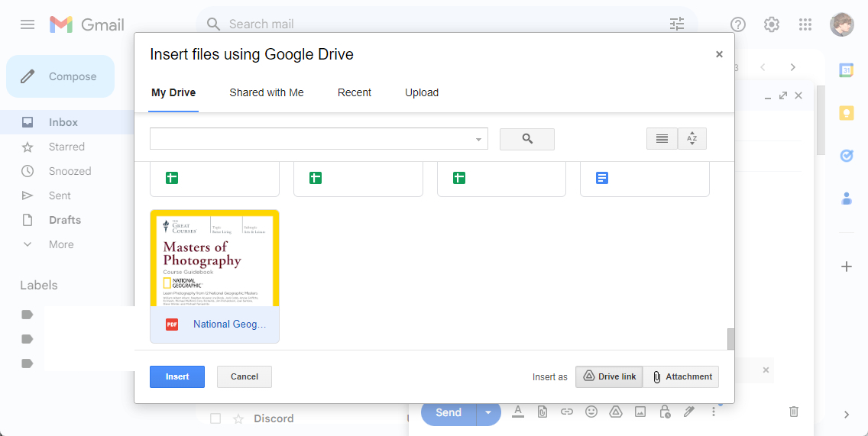Click the Drive search magnifier button

click(527, 139)
